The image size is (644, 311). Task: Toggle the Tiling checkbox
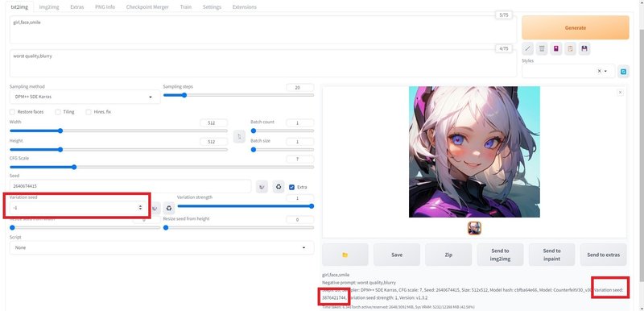[x=58, y=112]
